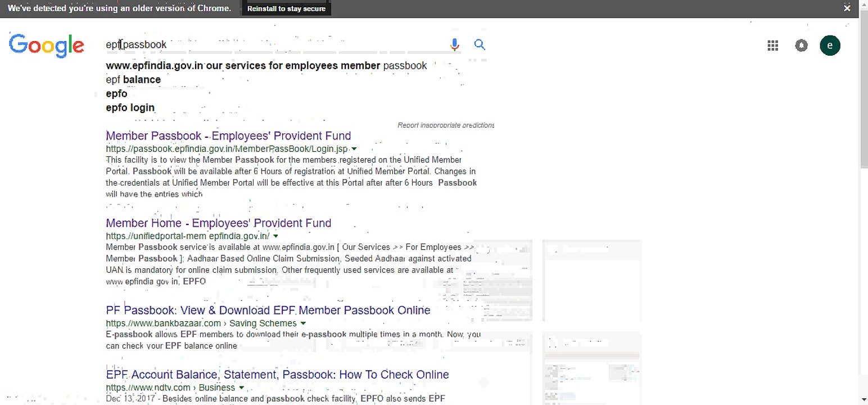The width and height of the screenshot is (868, 405).
Task: Click the blue search magnifier icon
Action: [480, 44]
